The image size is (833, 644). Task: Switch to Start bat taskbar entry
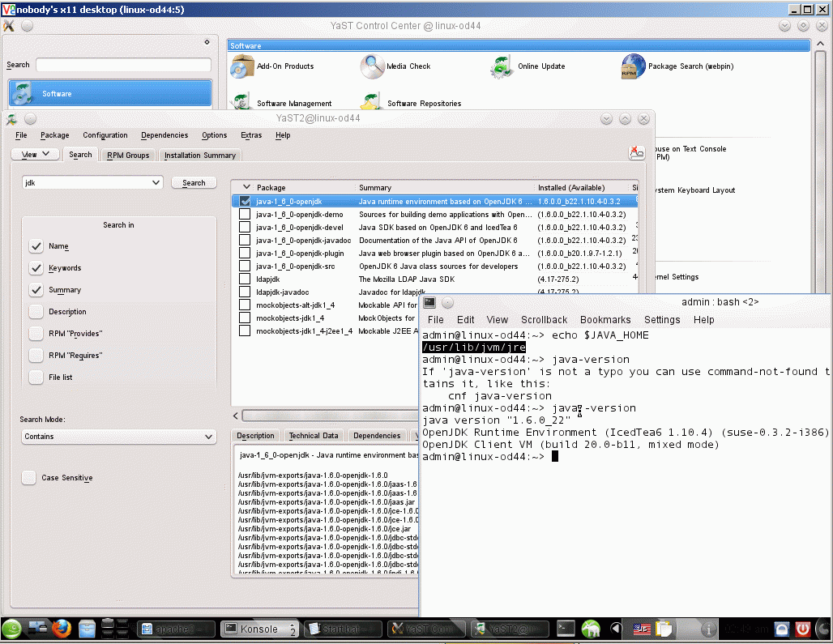344,629
